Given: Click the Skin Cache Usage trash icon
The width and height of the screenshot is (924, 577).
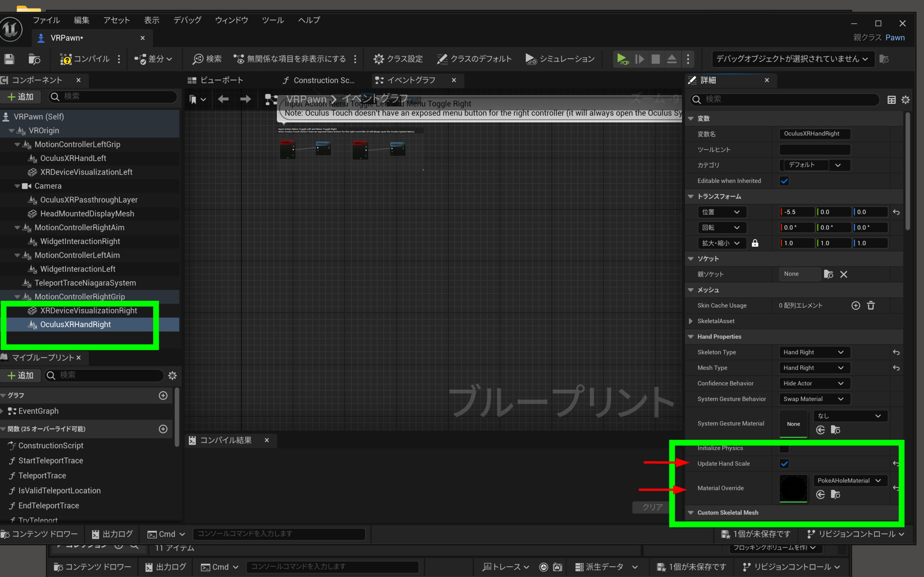Looking at the screenshot, I should (871, 305).
